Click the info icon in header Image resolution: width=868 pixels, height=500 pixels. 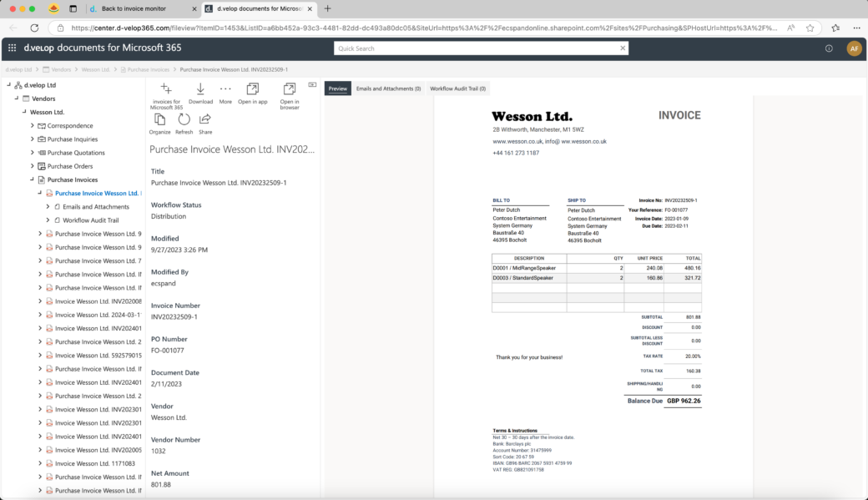[x=829, y=48]
